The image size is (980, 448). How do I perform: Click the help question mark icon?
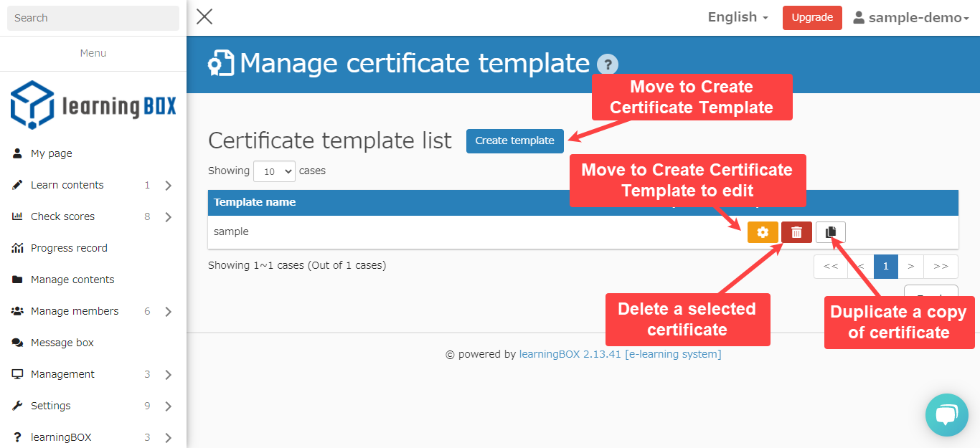[x=607, y=65]
